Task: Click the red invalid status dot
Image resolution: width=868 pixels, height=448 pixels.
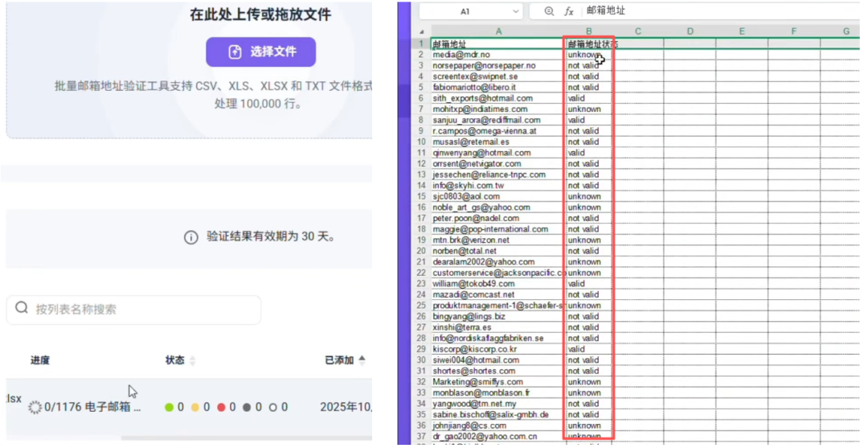Action: [221, 408]
